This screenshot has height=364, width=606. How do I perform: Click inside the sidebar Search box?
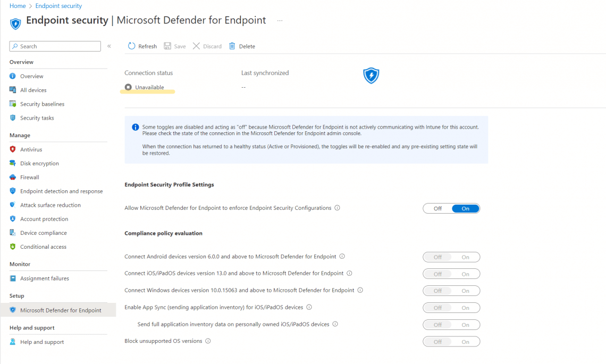(x=55, y=46)
